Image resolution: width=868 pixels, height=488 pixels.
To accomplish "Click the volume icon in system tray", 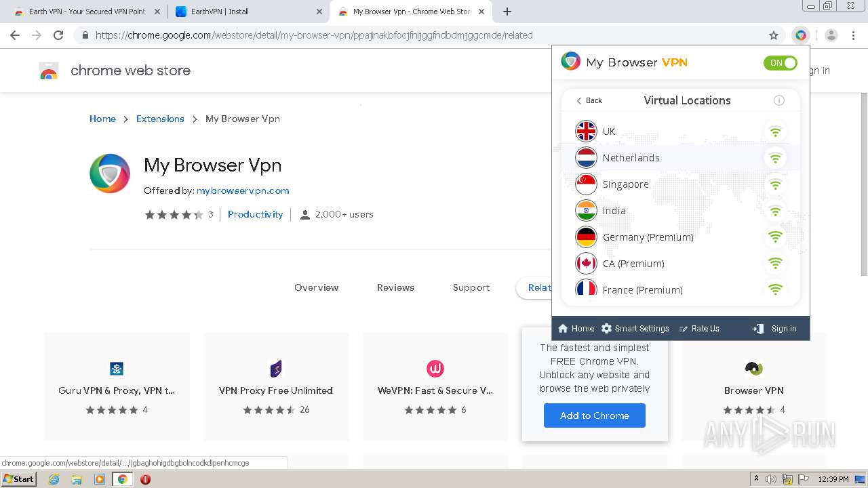I will pos(772,479).
